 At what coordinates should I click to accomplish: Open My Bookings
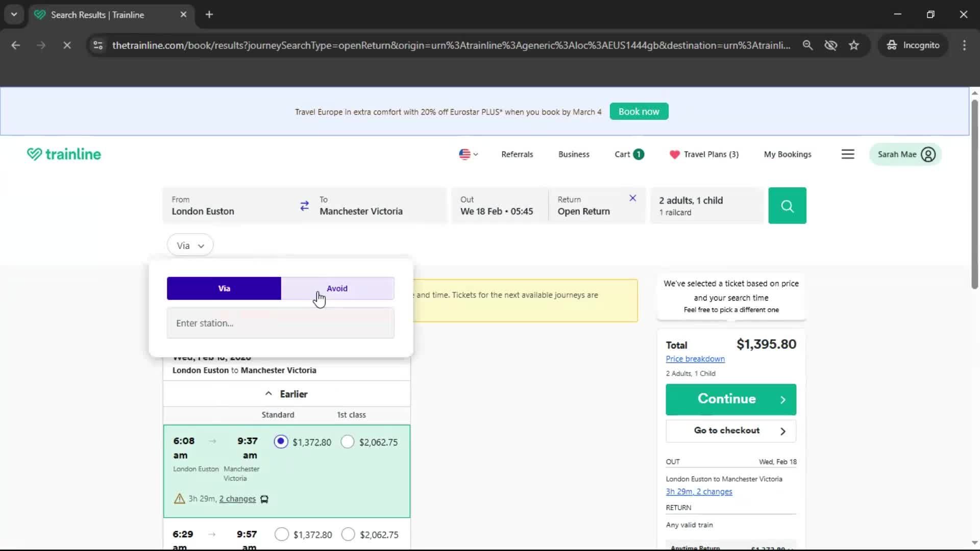(788, 154)
